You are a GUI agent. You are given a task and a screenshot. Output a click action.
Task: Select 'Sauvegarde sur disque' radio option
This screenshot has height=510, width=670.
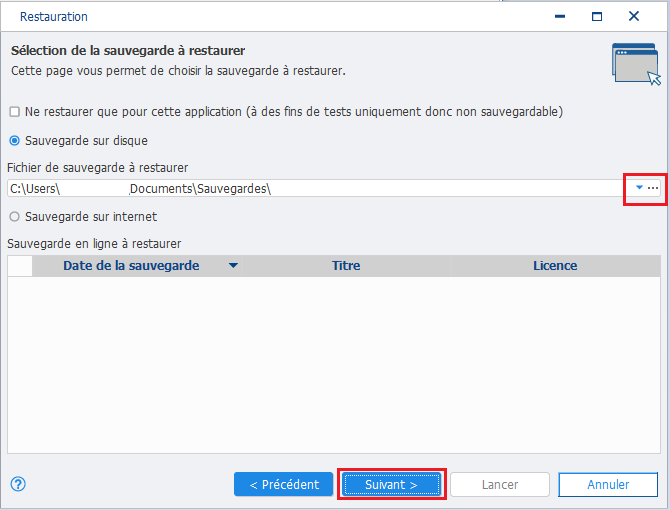[15, 141]
